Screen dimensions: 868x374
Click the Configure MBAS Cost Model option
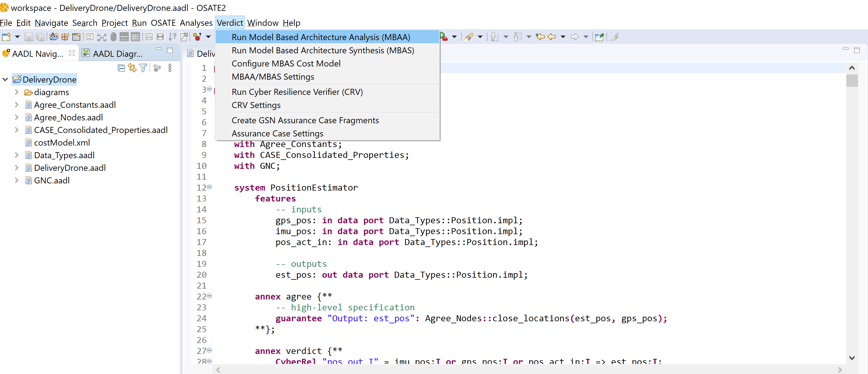click(286, 63)
